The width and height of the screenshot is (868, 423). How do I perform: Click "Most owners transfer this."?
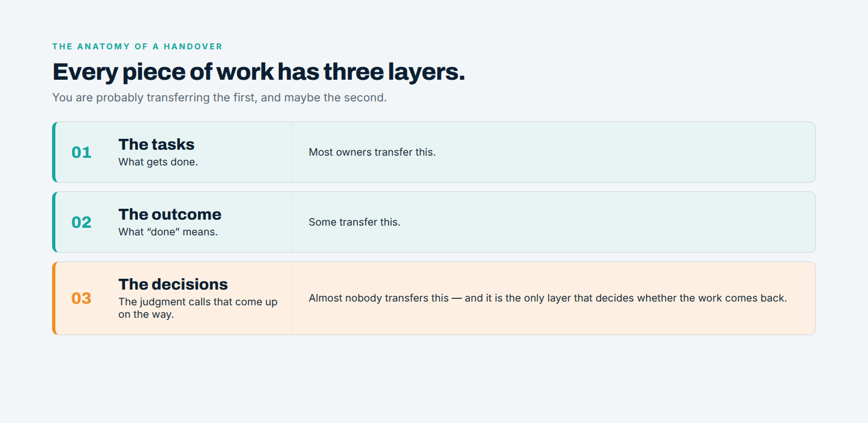click(x=372, y=152)
